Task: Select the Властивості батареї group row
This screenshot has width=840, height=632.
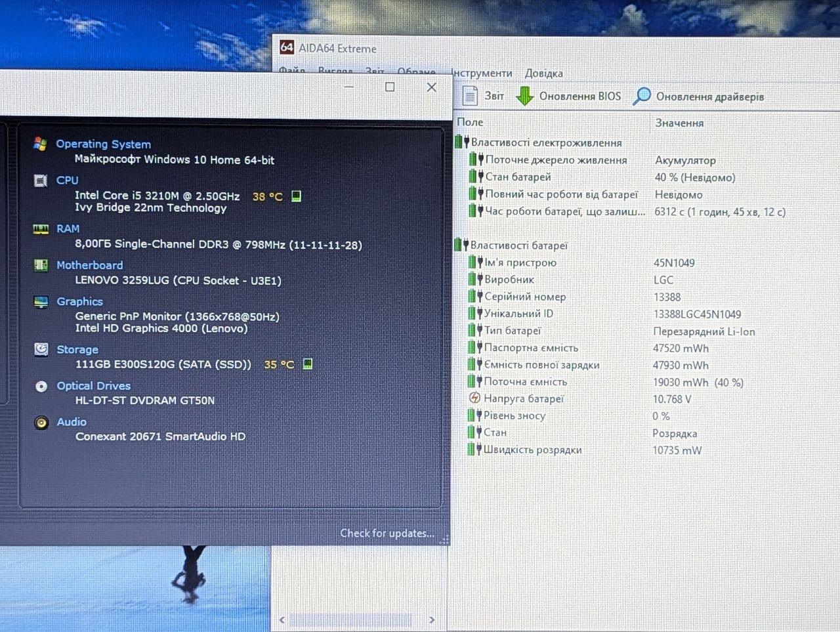Action: 518,245
